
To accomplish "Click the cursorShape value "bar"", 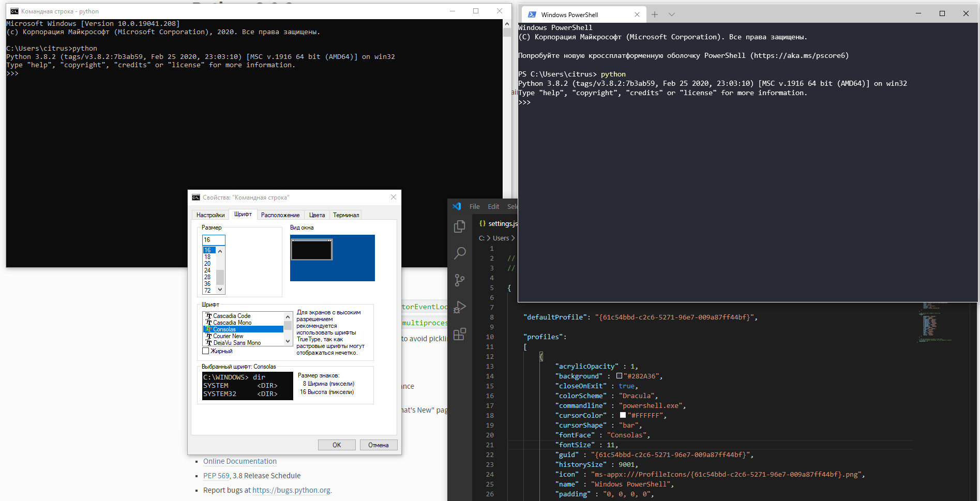I will (x=628, y=425).
